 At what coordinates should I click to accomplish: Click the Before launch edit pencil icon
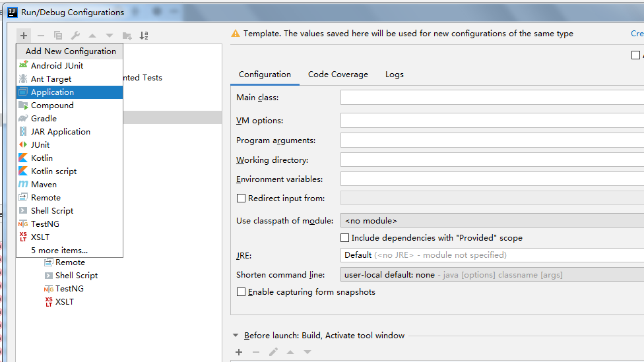tap(273, 351)
